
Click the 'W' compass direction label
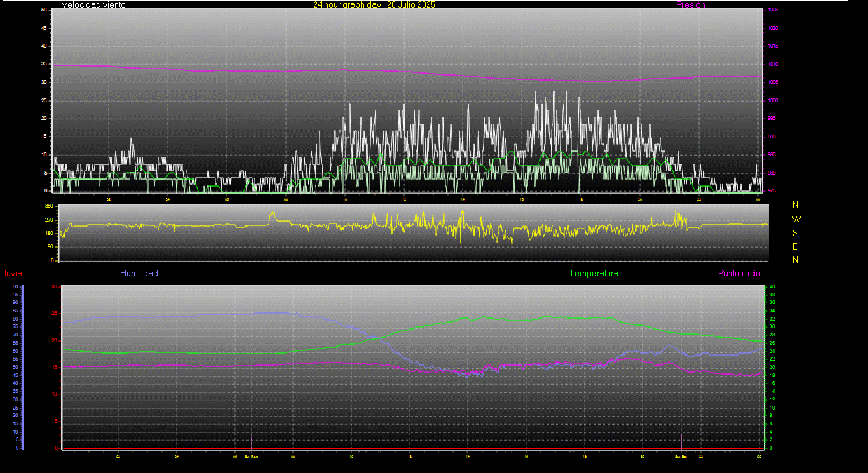click(x=796, y=218)
